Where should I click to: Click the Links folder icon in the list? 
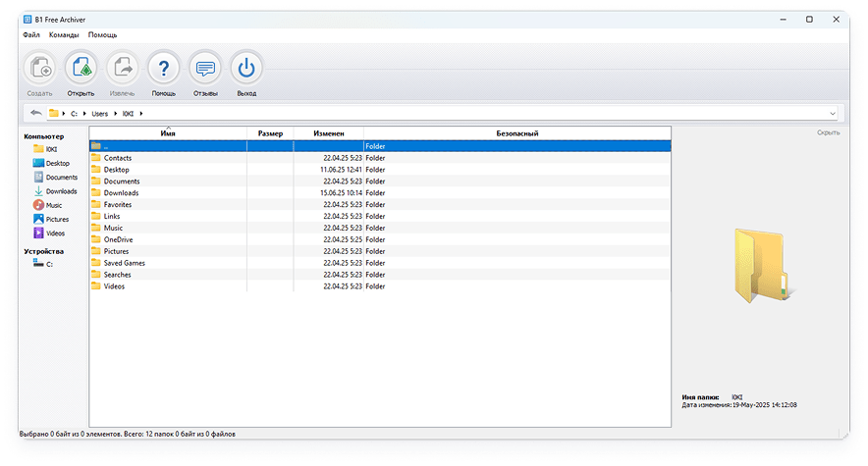[96, 216]
